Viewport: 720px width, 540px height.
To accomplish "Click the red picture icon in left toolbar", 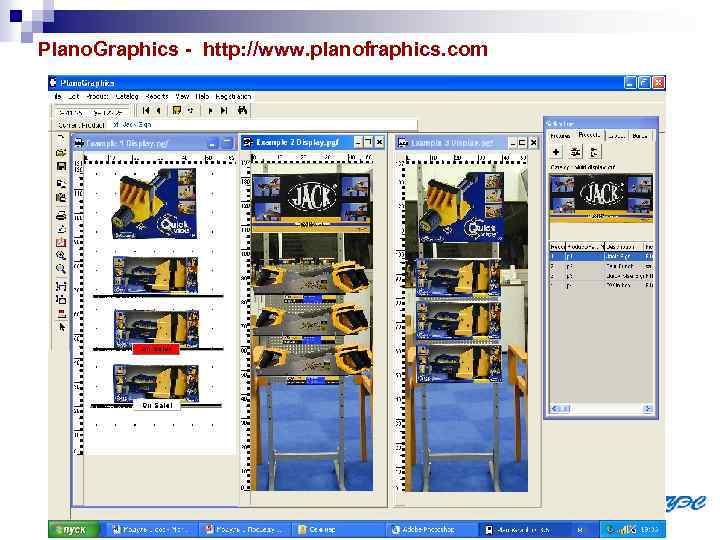I will pos(61,242).
